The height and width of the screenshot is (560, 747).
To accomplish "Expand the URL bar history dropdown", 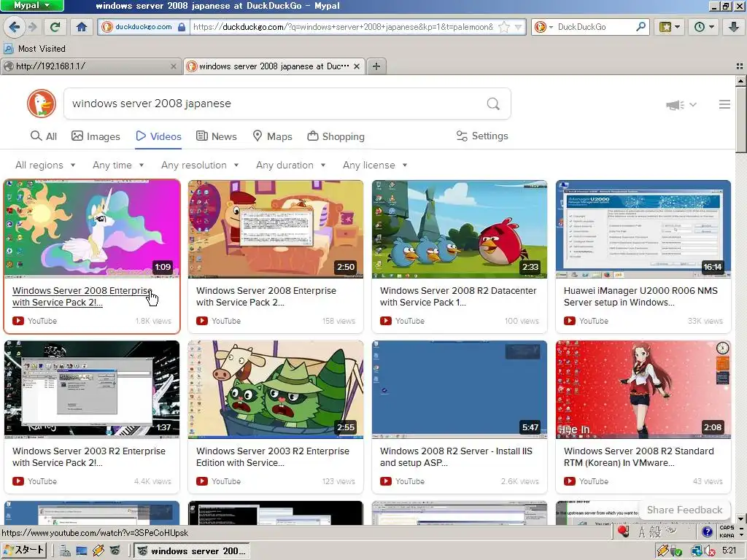I will click(x=519, y=27).
